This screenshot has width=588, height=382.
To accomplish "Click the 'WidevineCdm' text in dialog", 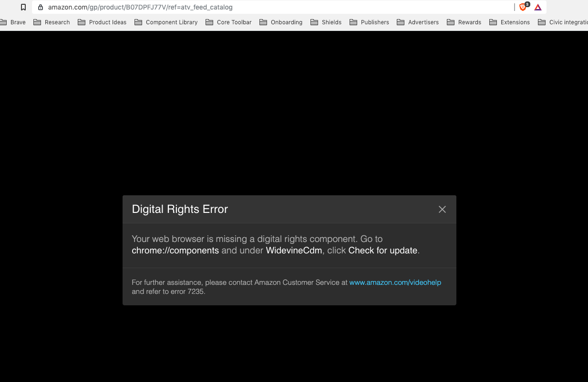I will [x=294, y=251].
